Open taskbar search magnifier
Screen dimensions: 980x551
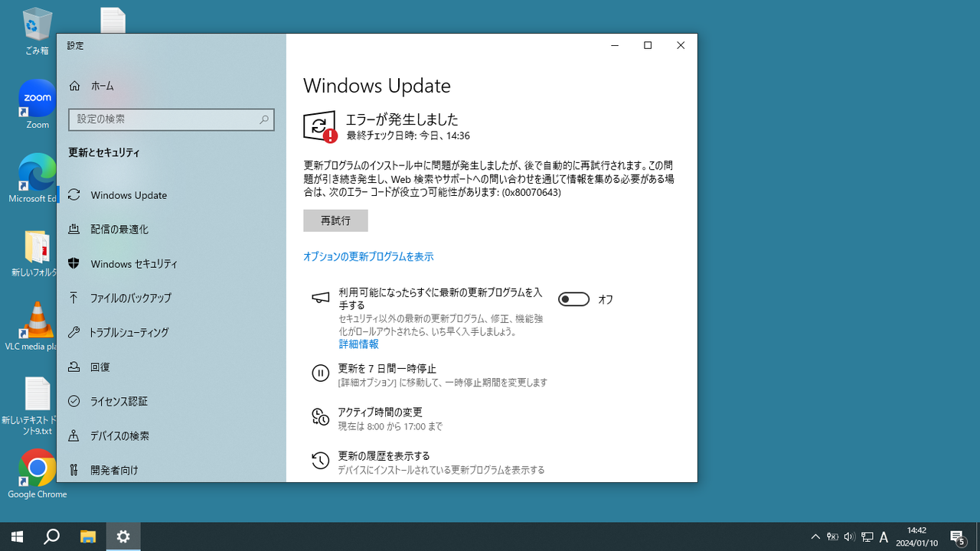(52, 536)
